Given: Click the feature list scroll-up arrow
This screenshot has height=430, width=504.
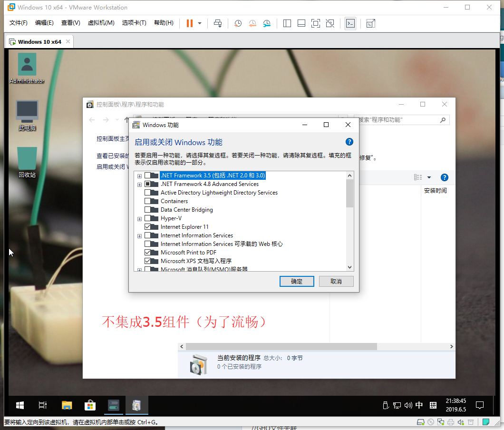Looking at the screenshot, I should (350, 176).
